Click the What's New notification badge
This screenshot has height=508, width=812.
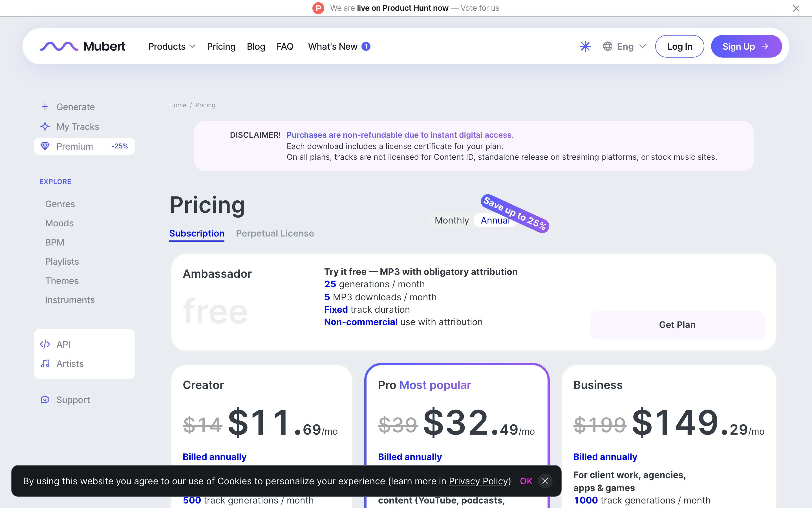click(x=366, y=46)
